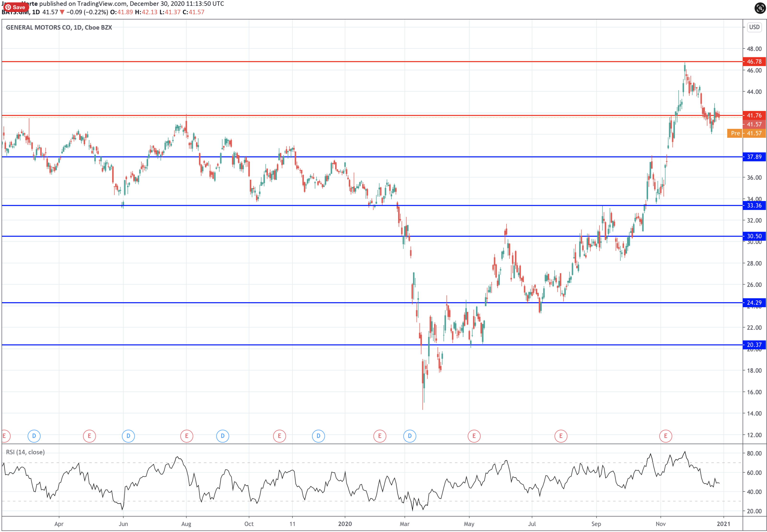Click the 2021 label on time axis
The image size is (767, 532).
pyautogui.click(x=723, y=524)
